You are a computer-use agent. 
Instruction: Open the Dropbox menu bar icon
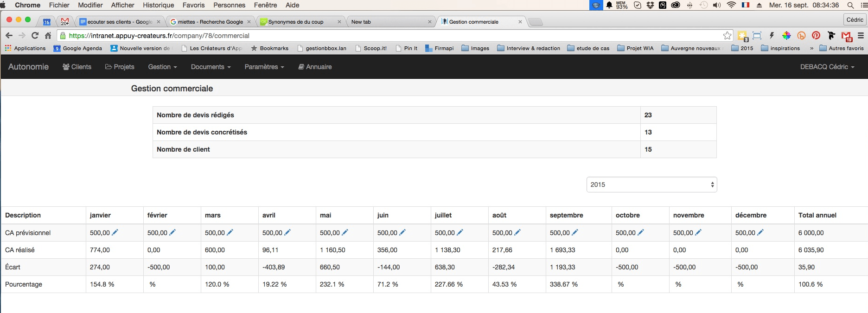650,5
